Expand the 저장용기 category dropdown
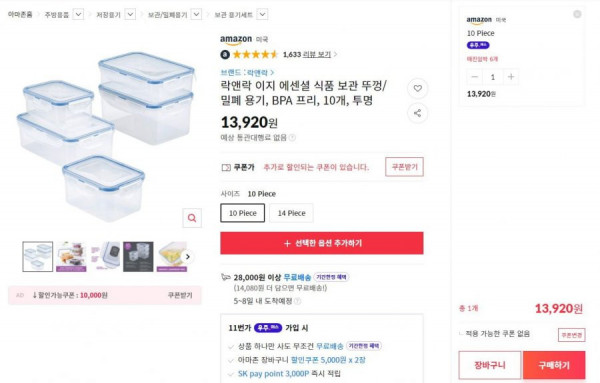Viewport: 600px width, 383px height. 130,15
